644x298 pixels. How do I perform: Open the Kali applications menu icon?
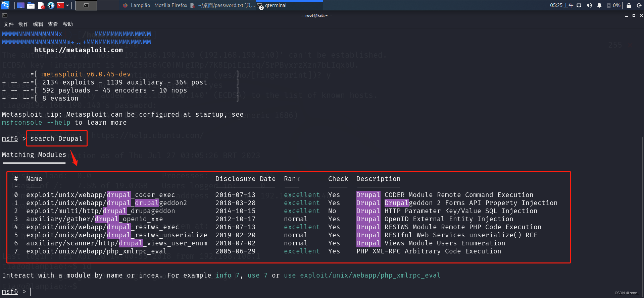pos(6,5)
